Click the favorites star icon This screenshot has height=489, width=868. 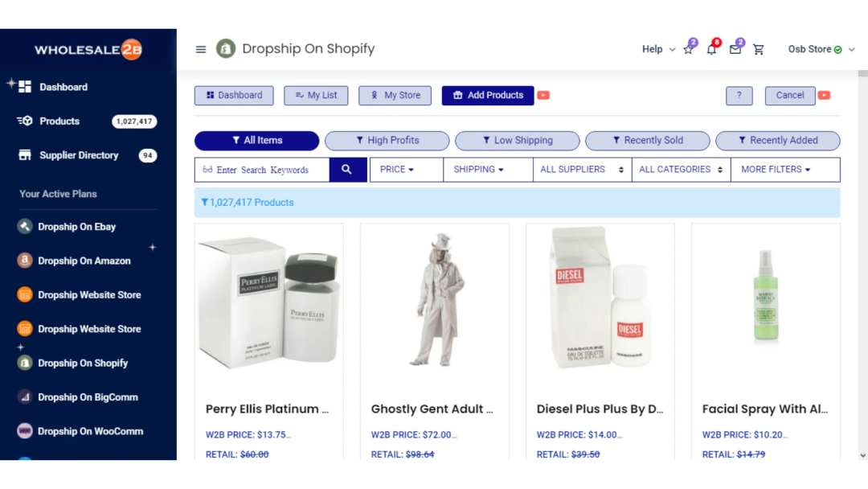click(688, 49)
